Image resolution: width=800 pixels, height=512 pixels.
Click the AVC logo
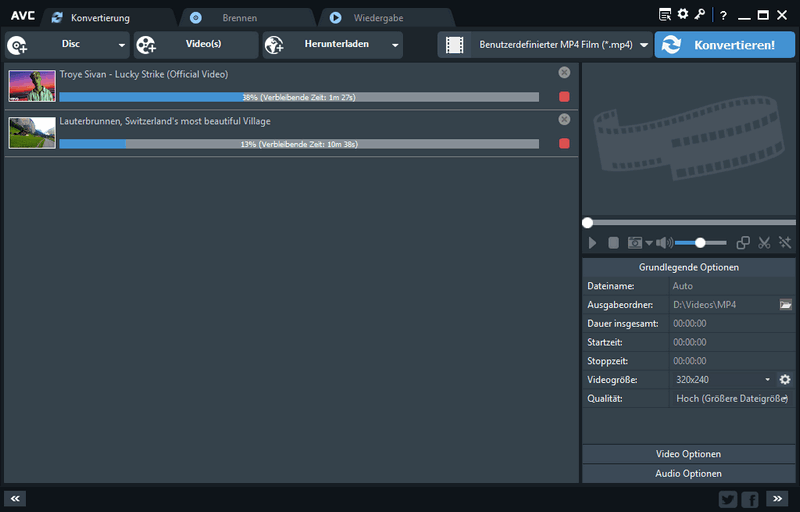click(23, 16)
